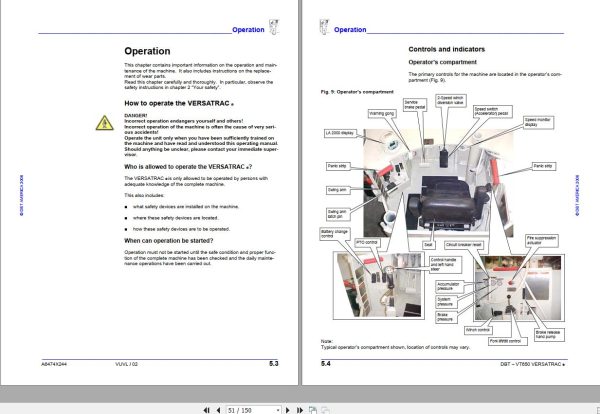Screen dimensions: 600x414
Task: Click the LA 2000 display label
Action: click(340, 133)
